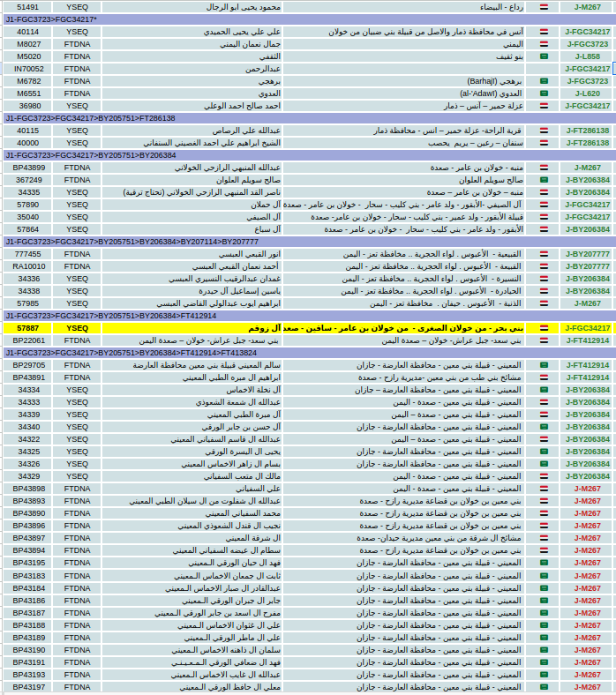Click the Yemen flag in row 40115
This screenshot has height=695, width=616.
tap(544, 131)
